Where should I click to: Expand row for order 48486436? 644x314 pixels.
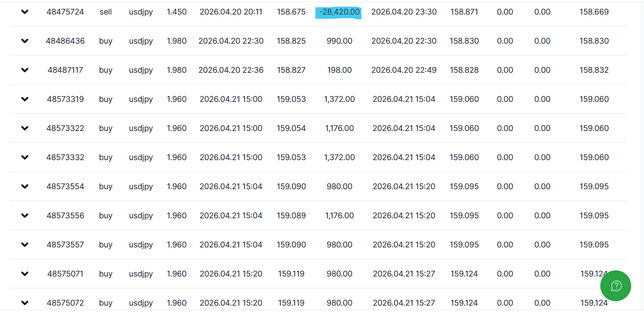click(x=25, y=41)
